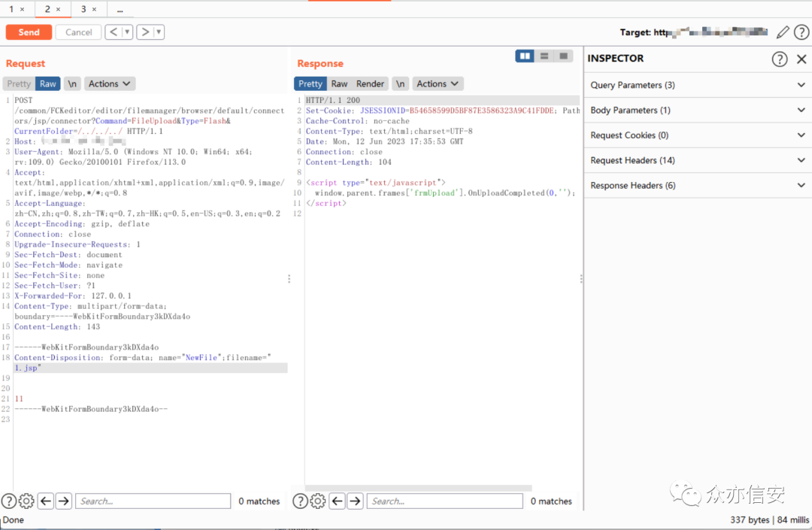Expand Response Headers (6) section
Screen dimensions: 812x530
pos(698,185)
